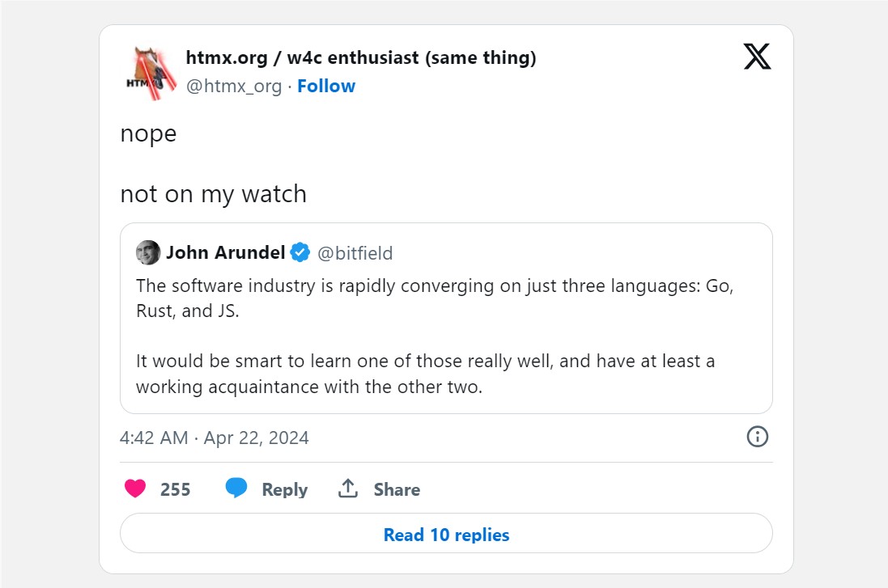Click the blue verified badge icon
Image resolution: width=888 pixels, height=588 pixels.
300,252
